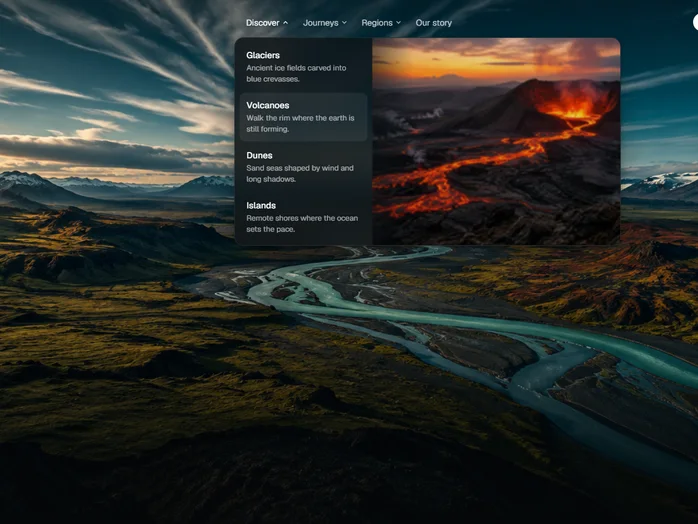Open the Regions dropdown menu
This screenshot has width=698, height=524.
tap(381, 23)
